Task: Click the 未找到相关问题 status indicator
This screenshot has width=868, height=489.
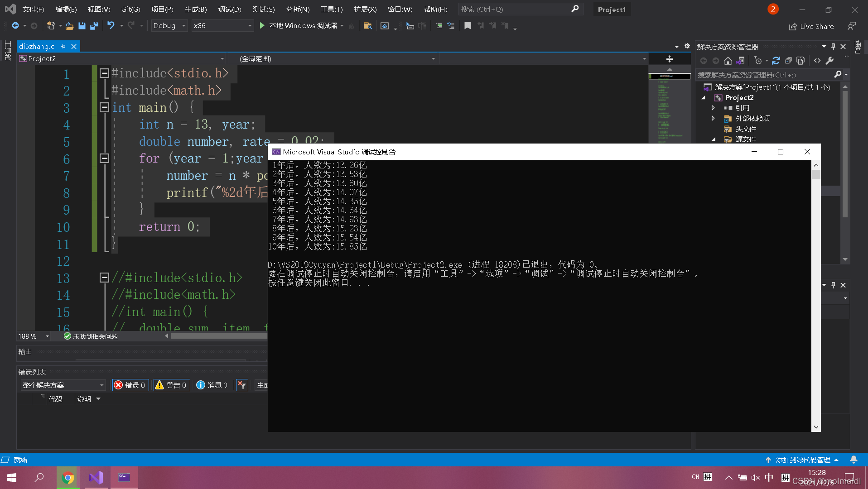Action: (x=91, y=336)
